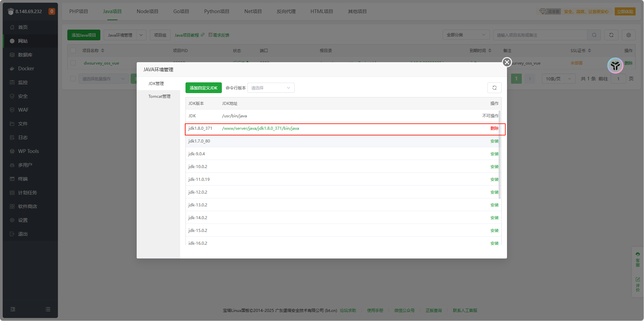Viewport: 644px width, 321px height.
Task: Click the customer service 客服 icon
Action: tap(637, 259)
